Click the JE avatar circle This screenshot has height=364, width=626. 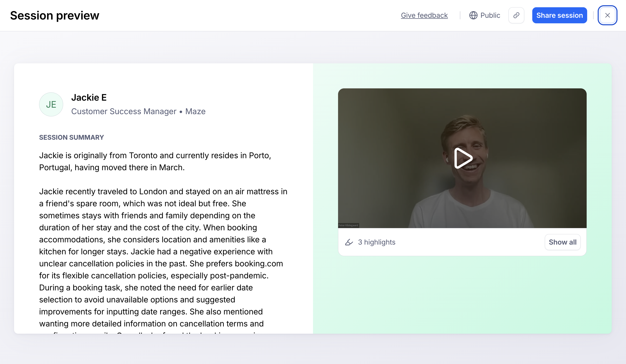click(x=51, y=104)
